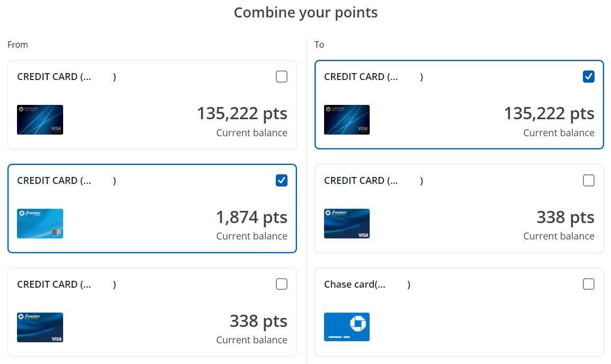Click the 135,222 pts balance in From column
Image resolution: width=611 pixels, height=364 pixels.
pos(242,113)
